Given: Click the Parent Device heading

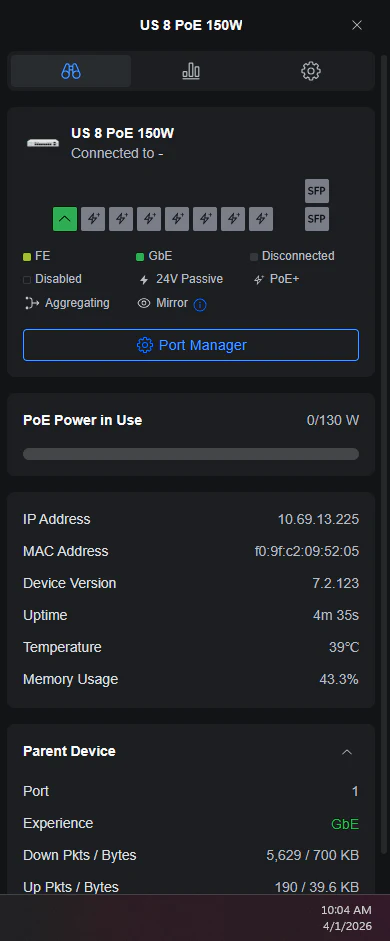Looking at the screenshot, I should coord(69,751).
